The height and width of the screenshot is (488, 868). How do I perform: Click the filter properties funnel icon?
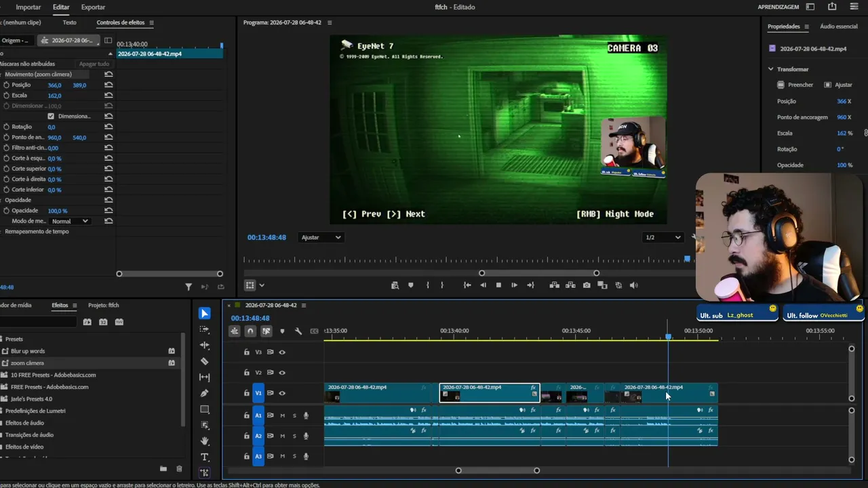point(189,287)
